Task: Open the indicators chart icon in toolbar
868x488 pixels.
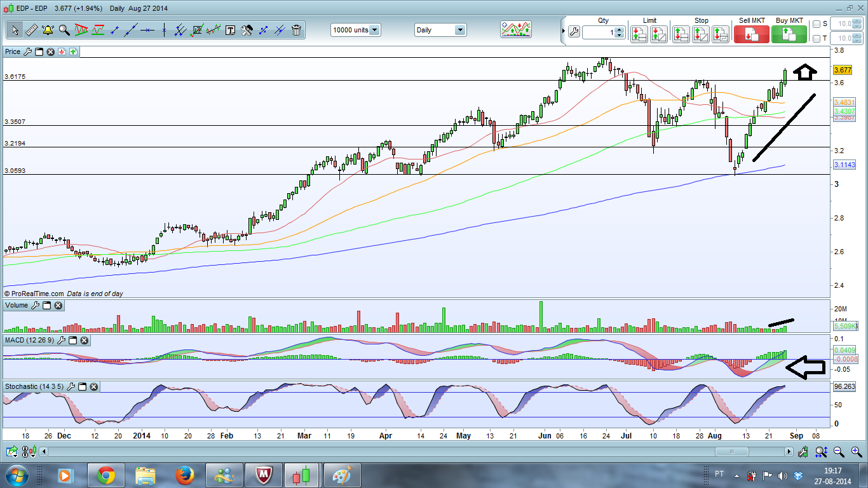Action: [515, 29]
